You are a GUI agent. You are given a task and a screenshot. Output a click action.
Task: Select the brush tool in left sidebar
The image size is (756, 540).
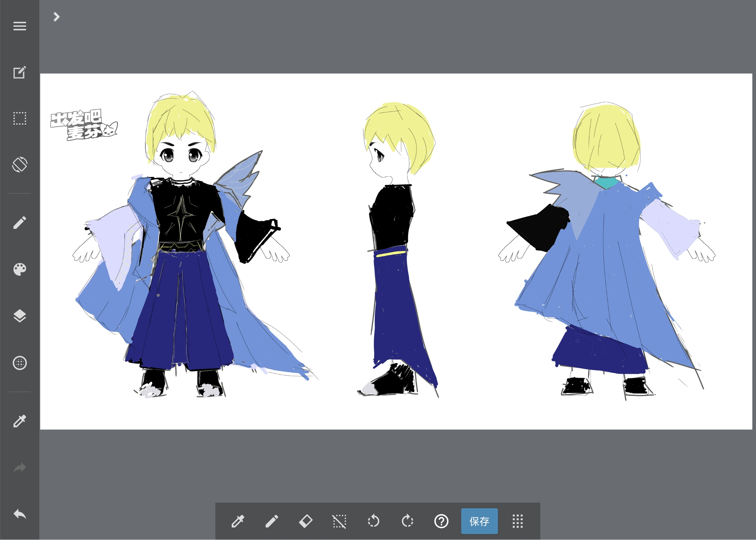tap(19, 223)
